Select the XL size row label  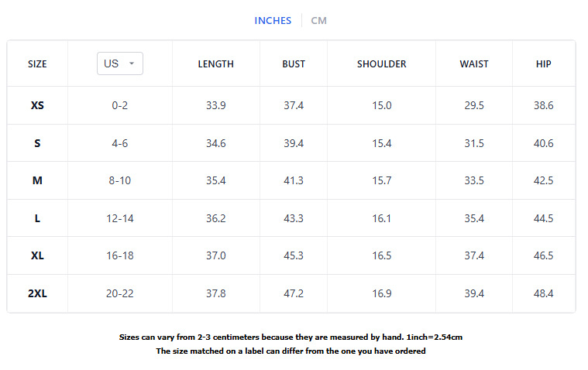37,255
